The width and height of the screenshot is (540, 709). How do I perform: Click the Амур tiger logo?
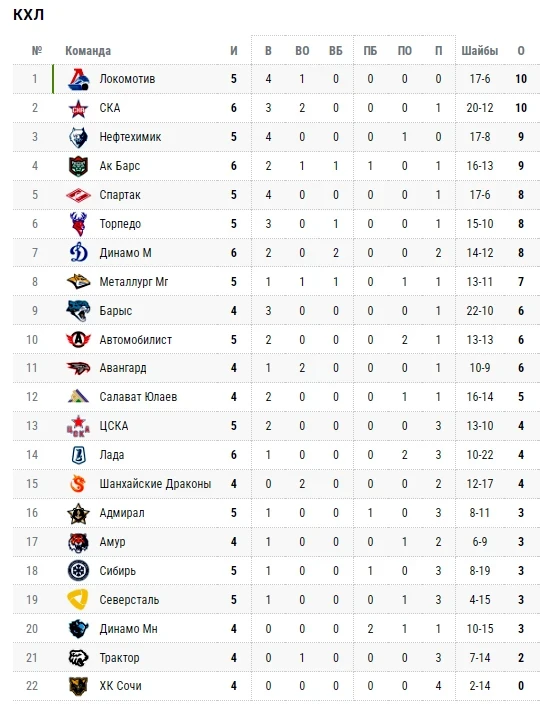tap(78, 542)
